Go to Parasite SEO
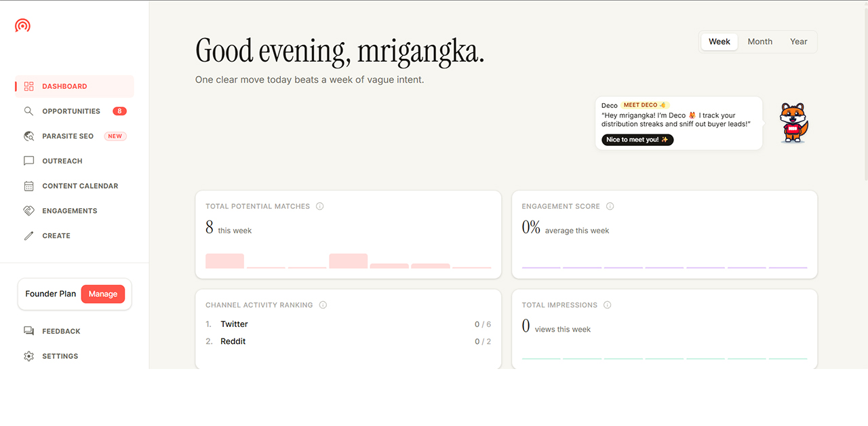868x426 pixels. point(75,136)
